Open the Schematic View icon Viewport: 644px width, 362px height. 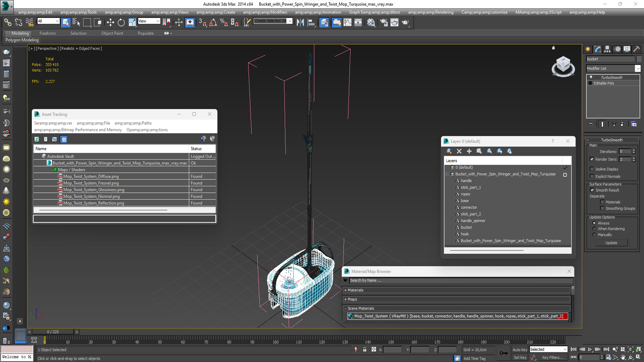pos(358,22)
